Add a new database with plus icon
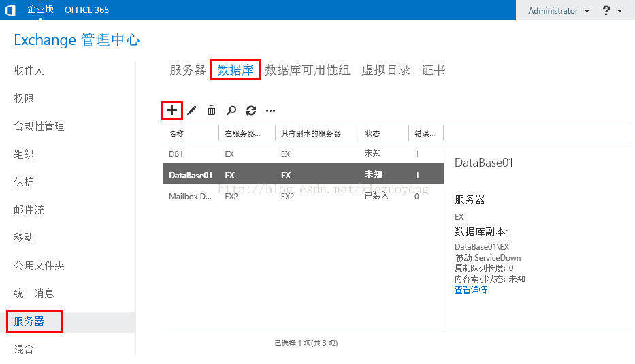Screen dimensions: 635x364 coord(172,110)
